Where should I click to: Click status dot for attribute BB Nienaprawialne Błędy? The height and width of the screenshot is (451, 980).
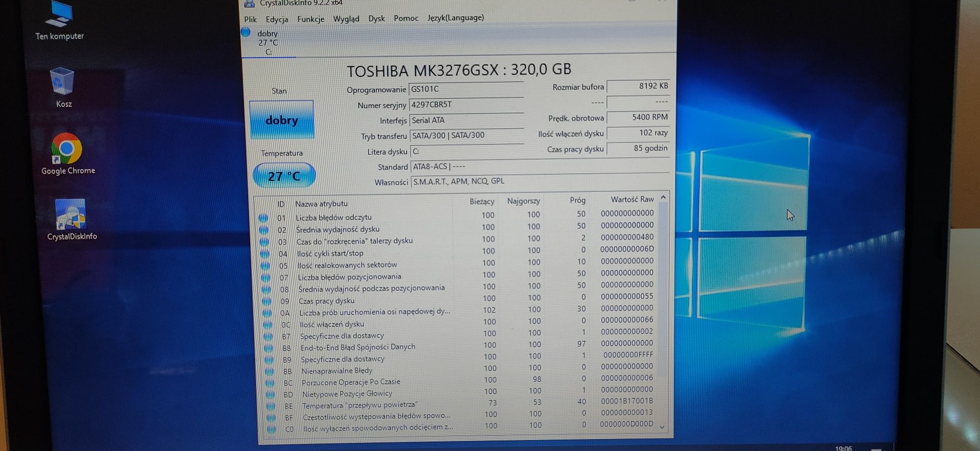coord(269,371)
